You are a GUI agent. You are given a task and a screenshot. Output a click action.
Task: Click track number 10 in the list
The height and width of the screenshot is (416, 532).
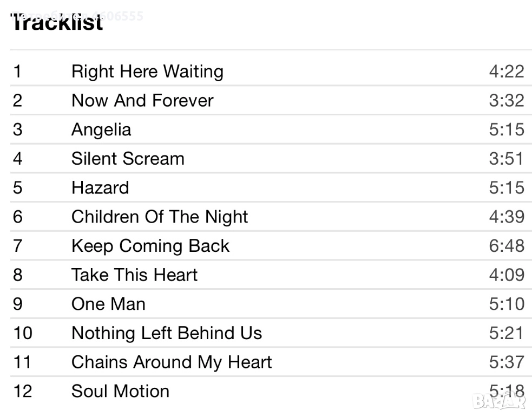click(x=23, y=333)
